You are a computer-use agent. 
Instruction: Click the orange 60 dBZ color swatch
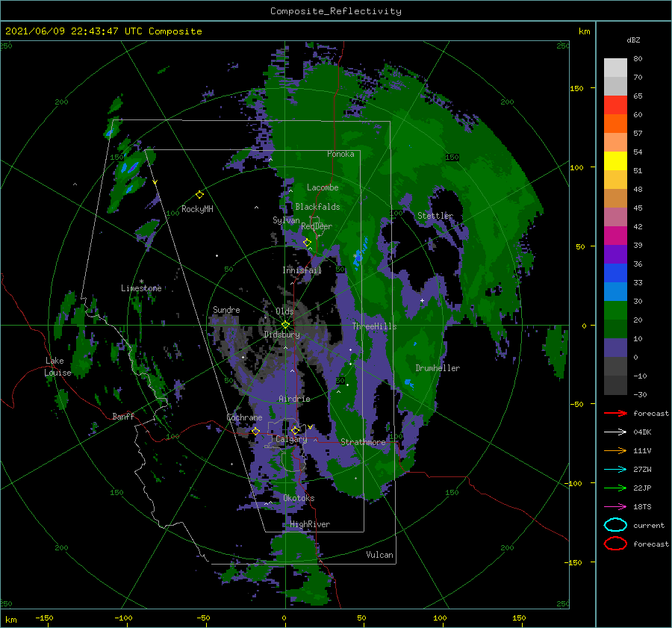[615, 124]
